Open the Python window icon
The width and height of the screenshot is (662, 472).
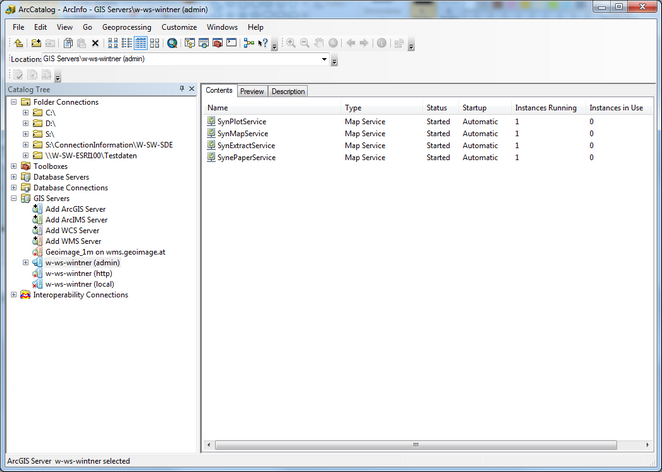[231, 43]
